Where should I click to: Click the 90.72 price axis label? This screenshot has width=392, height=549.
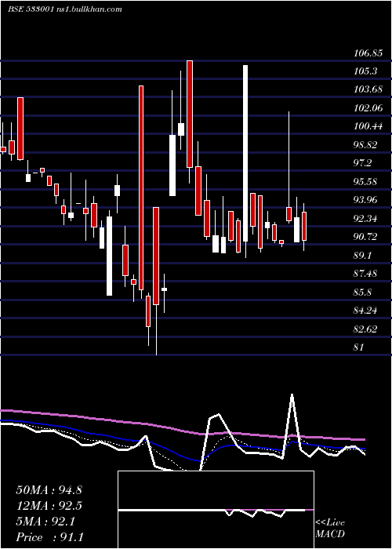[x=366, y=237]
